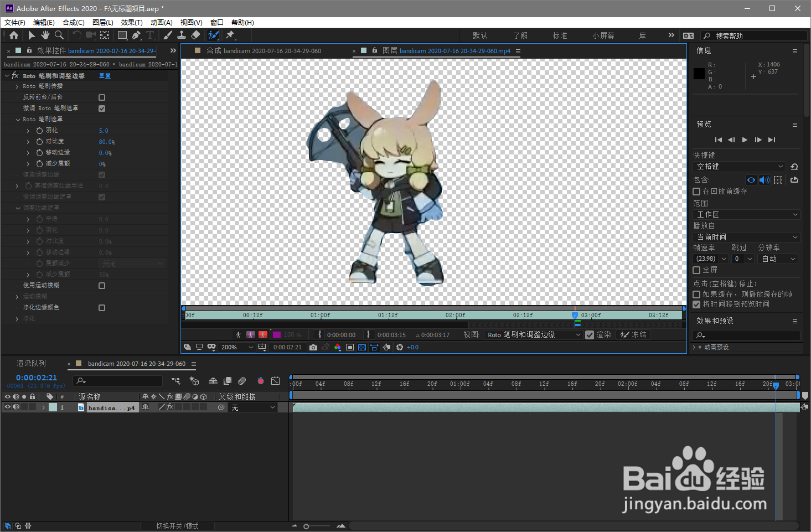Open the graph editor icon
Viewport: 811px width, 532px height.
[x=275, y=381]
